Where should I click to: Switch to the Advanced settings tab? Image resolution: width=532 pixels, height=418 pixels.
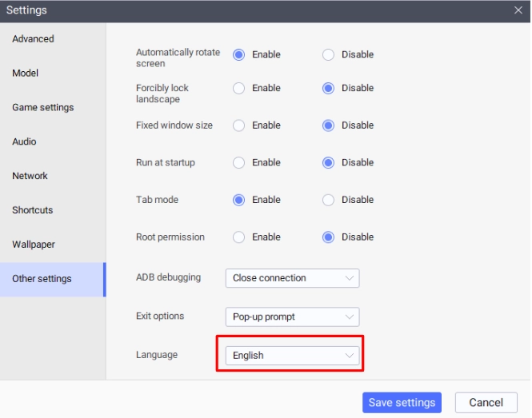[x=34, y=39]
